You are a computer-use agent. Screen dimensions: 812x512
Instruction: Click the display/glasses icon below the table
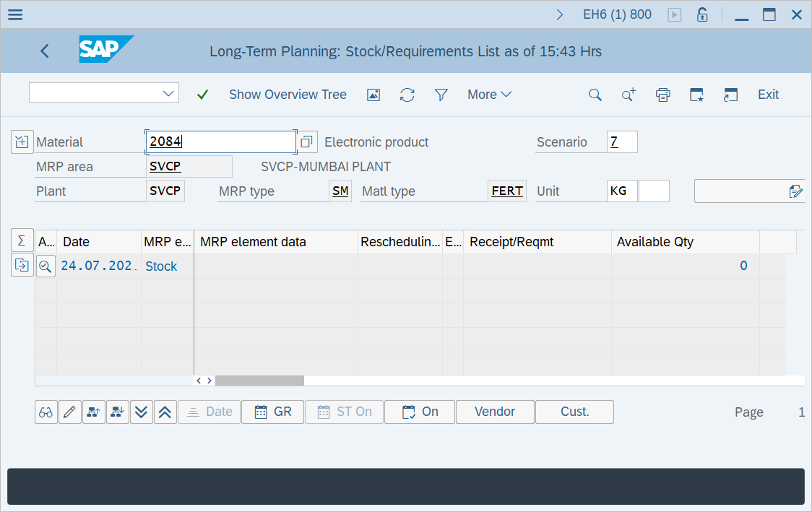[x=46, y=412]
